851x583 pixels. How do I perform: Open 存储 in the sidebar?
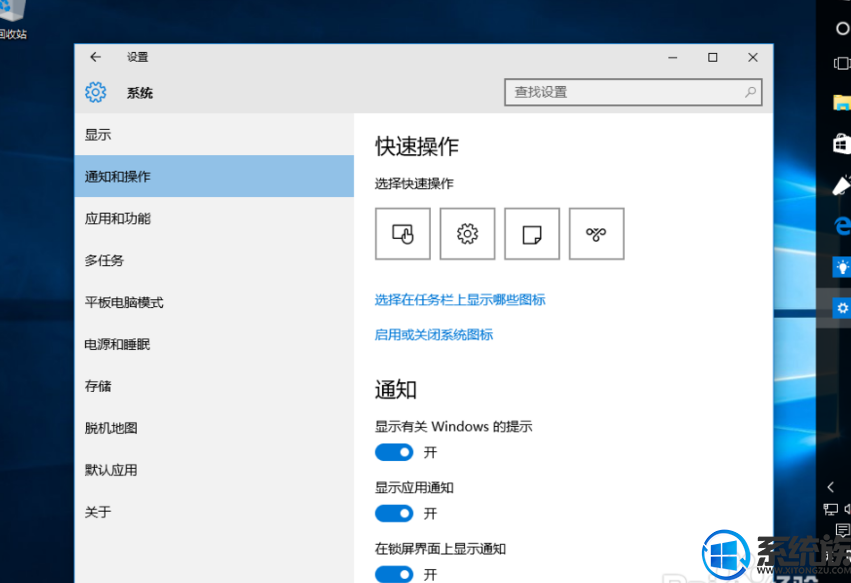[x=214, y=386]
